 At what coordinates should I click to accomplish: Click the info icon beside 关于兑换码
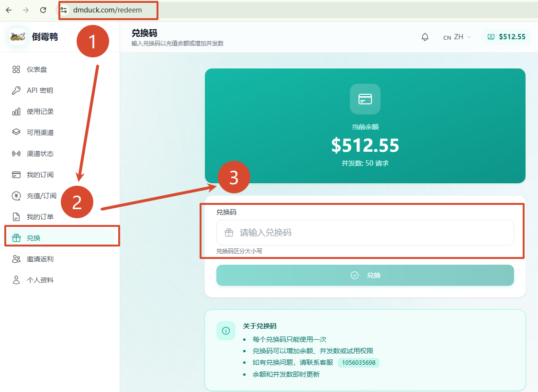pos(226,331)
